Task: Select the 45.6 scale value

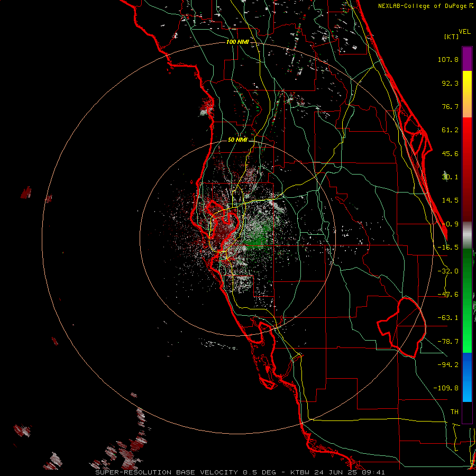Action: pyautogui.click(x=450, y=153)
